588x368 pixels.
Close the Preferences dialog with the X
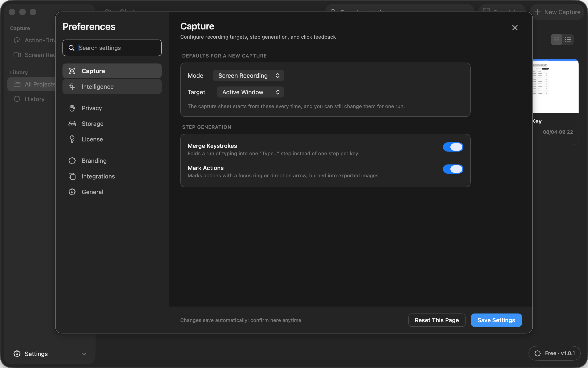coord(515,28)
